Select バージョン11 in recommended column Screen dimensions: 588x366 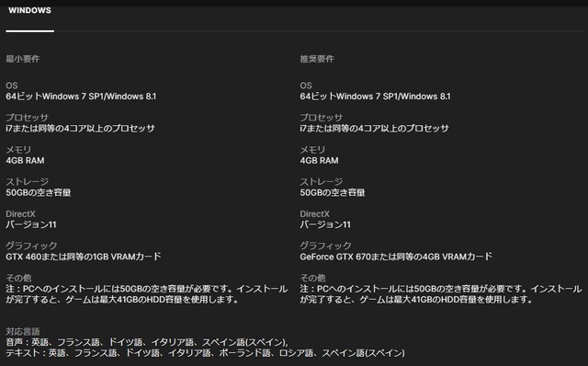pyautogui.click(x=325, y=225)
